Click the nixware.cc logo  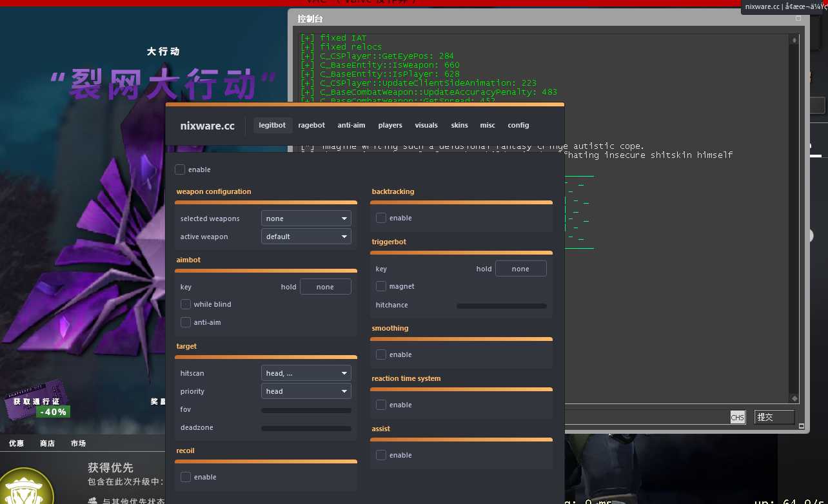tap(207, 126)
